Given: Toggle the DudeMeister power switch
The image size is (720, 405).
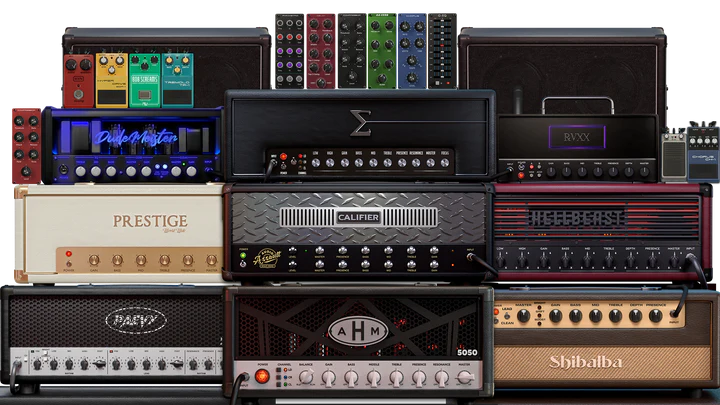Looking at the screenshot, I should [x=63, y=170].
